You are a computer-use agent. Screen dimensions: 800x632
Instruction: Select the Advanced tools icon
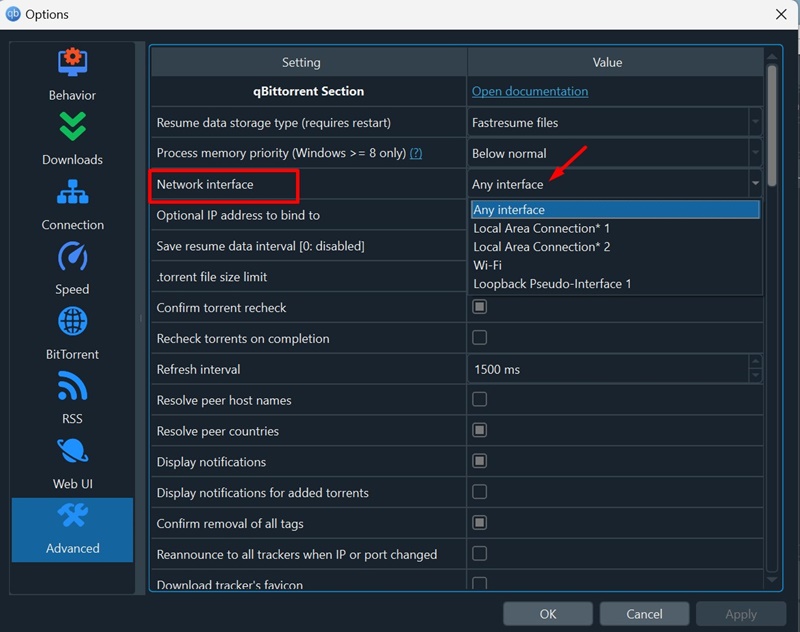[72, 516]
